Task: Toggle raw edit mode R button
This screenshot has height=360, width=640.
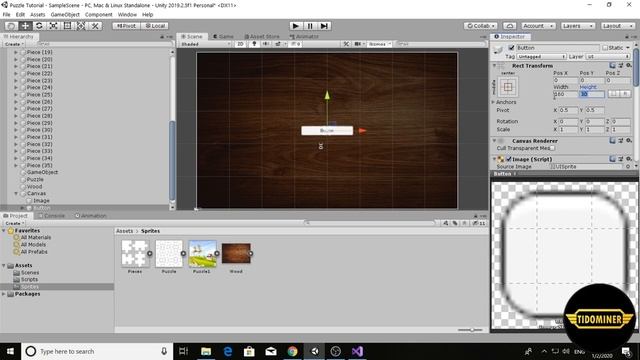Action: click(624, 94)
